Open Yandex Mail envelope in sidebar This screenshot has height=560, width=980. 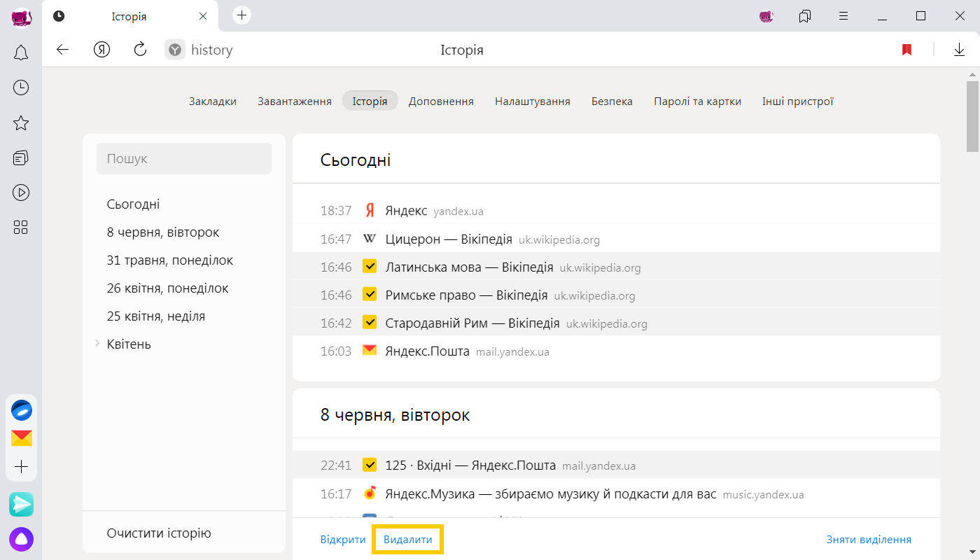tap(22, 438)
